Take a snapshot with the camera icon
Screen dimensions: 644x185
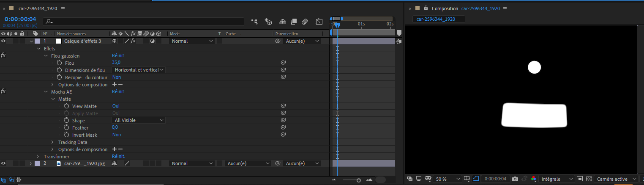pos(515,179)
